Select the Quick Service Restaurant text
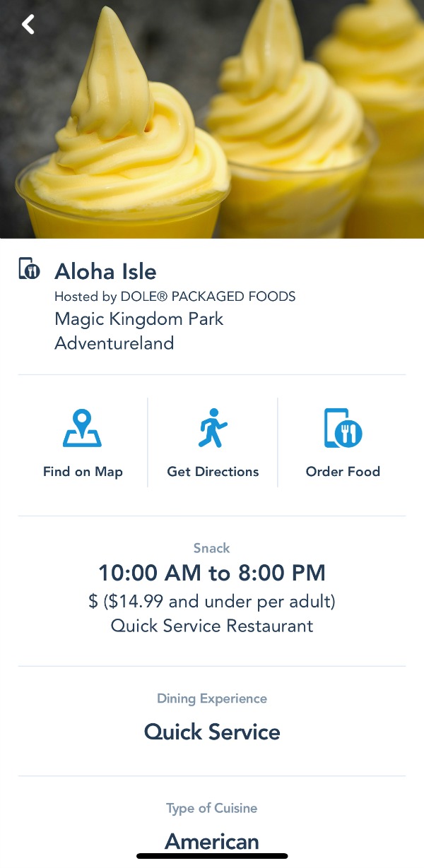 click(212, 626)
